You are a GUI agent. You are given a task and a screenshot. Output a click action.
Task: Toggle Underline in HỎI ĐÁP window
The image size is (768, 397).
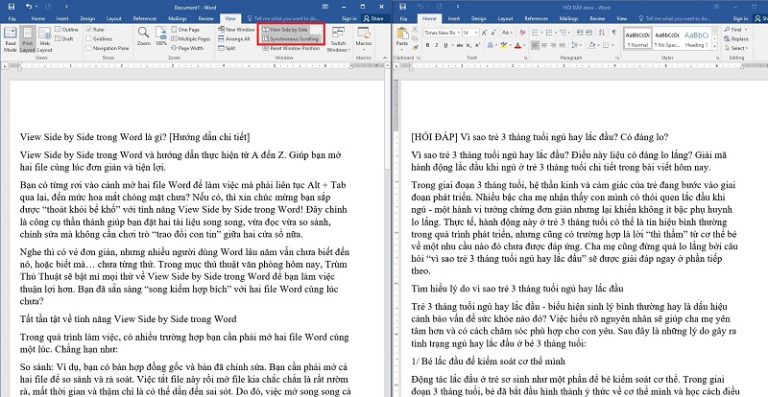tap(446, 46)
